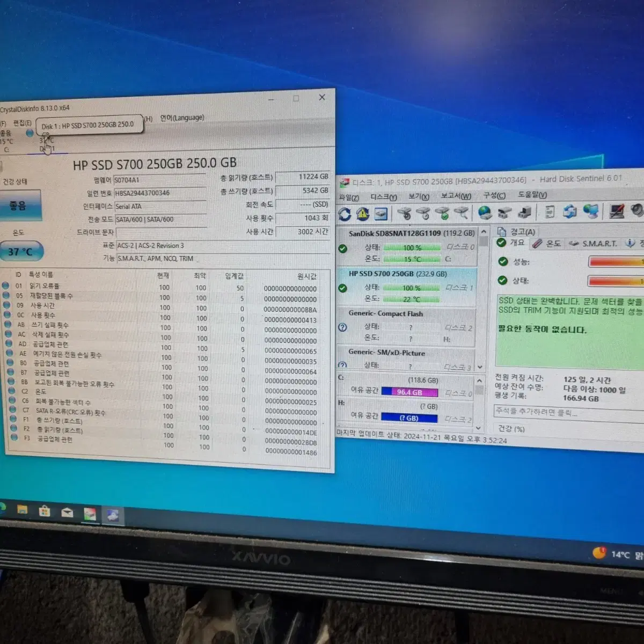
Task: Open 도움말(V) menu in Hard Disk Sentinel
Action: (x=532, y=195)
